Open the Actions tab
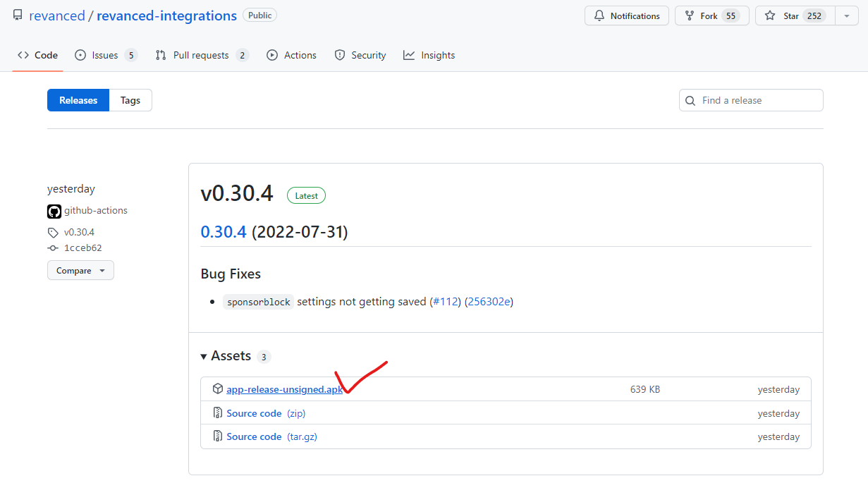This screenshot has width=868, height=483. coord(291,55)
